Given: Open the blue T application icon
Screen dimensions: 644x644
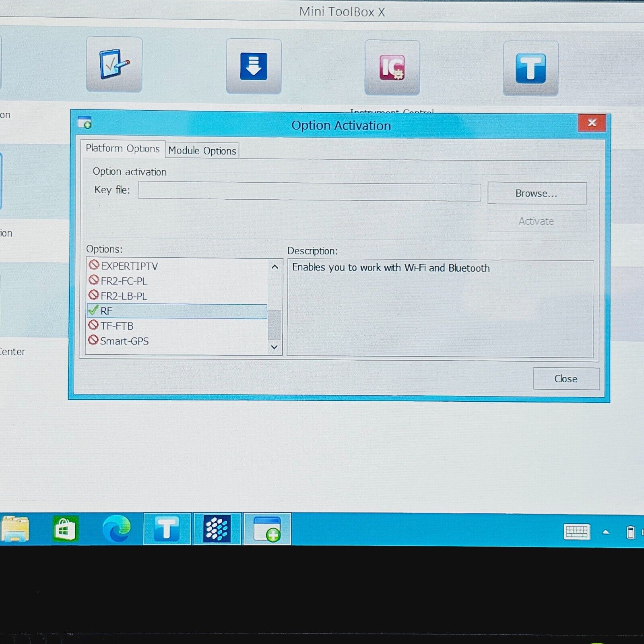Looking at the screenshot, I should coord(530,68).
